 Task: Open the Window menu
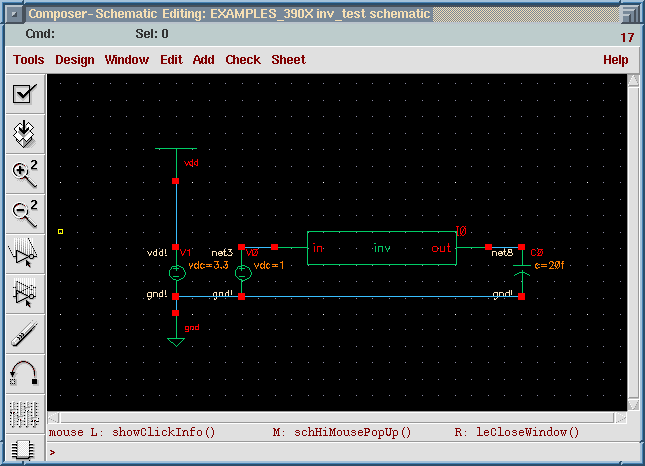127,60
